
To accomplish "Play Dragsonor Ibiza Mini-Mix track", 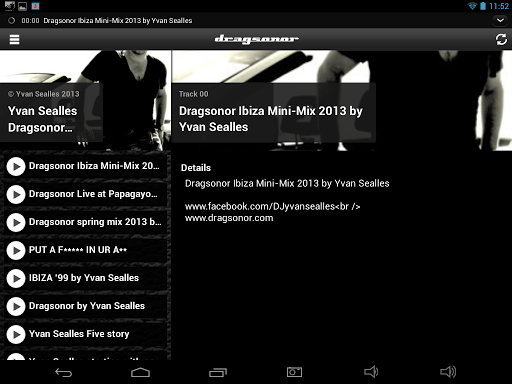I will [16, 166].
